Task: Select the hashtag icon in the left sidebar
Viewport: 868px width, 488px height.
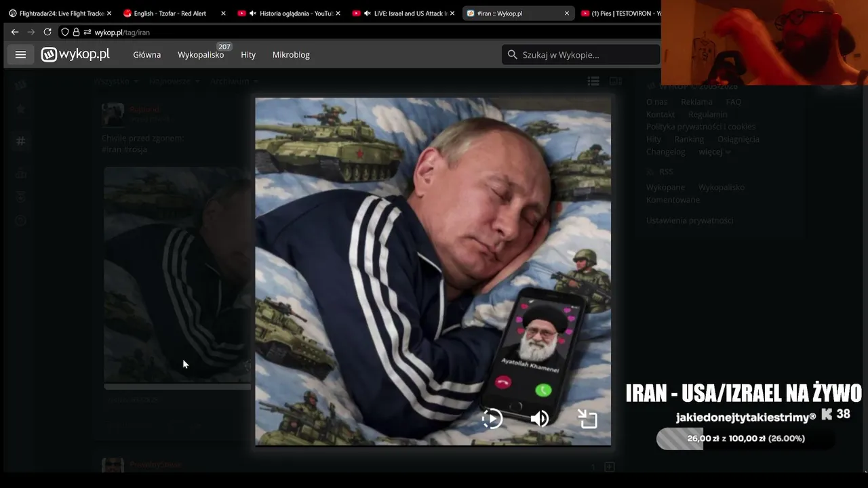Action: point(21,141)
